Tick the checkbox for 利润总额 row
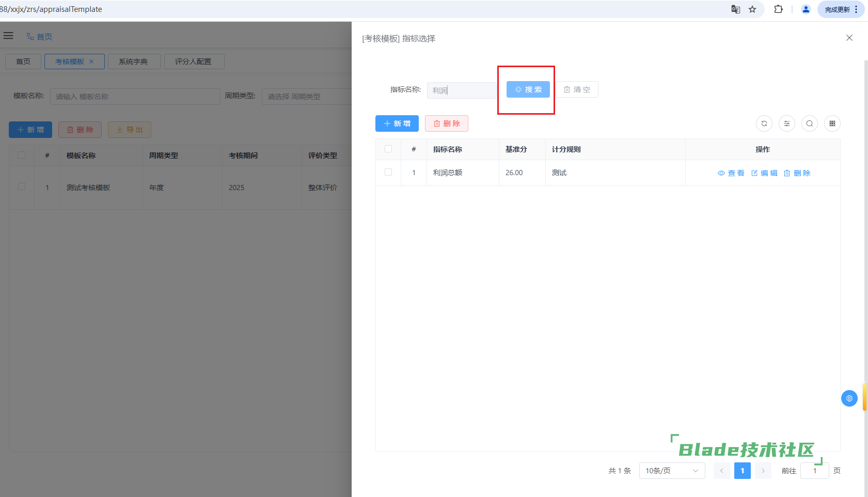Screen dimensions: 868x497 pos(388,172)
